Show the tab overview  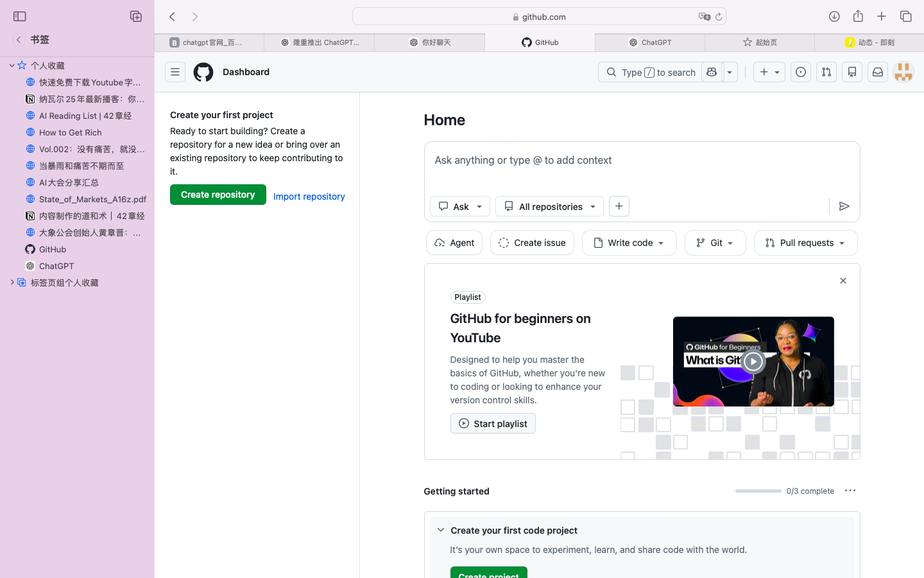[906, 17]
